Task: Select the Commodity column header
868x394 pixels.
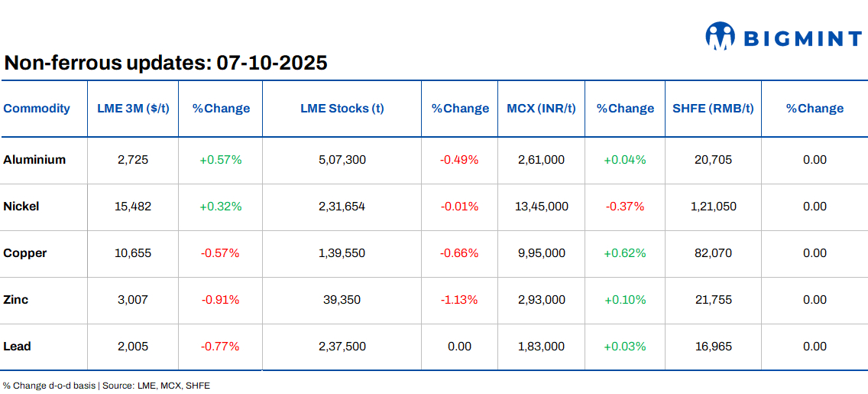Action: pos(37,109)
